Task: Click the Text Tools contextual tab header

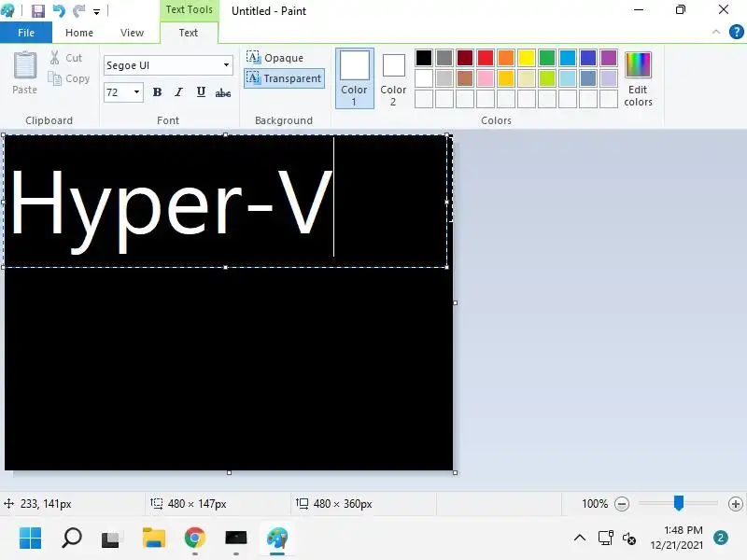Action: pyautogui.click(x=190, y=10)
